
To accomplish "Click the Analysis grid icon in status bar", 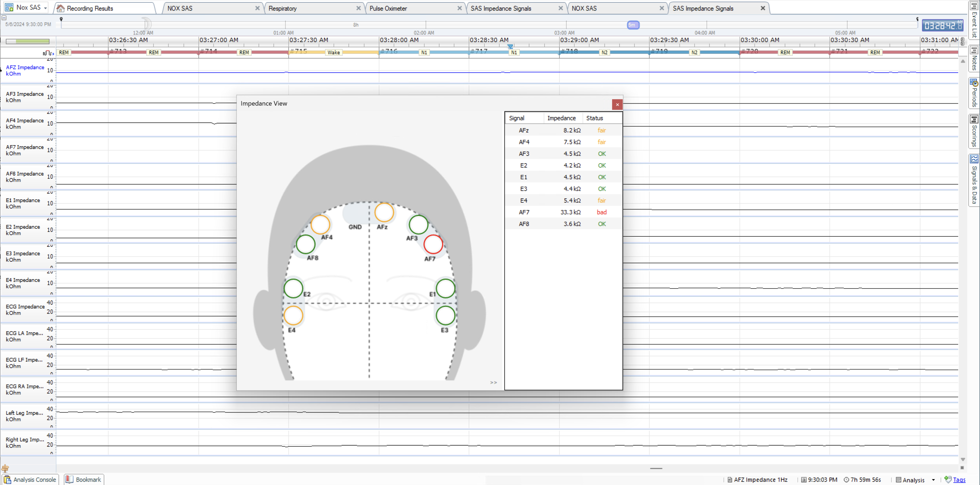I will point(898,480).
